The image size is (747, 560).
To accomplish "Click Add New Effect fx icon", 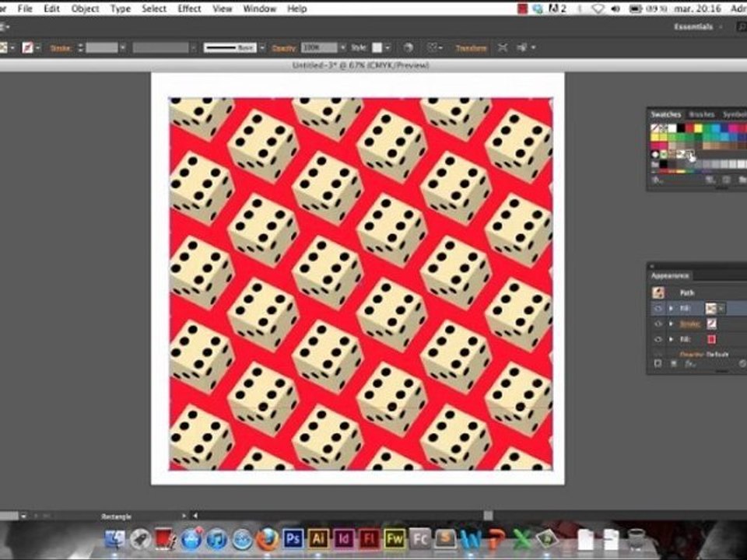I will pos(690,364).
